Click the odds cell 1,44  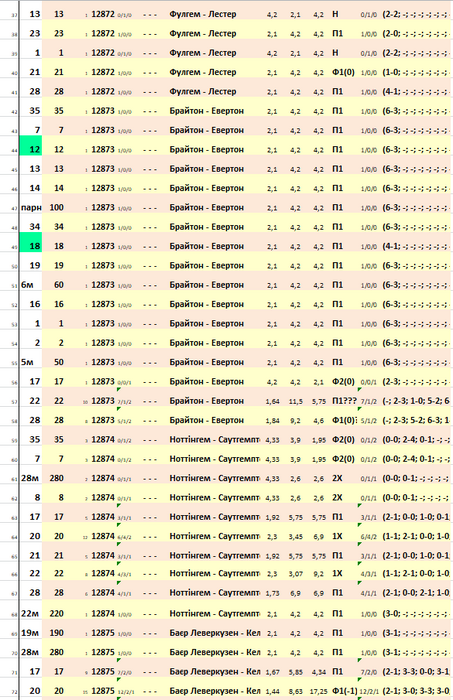tap(272, 692)
